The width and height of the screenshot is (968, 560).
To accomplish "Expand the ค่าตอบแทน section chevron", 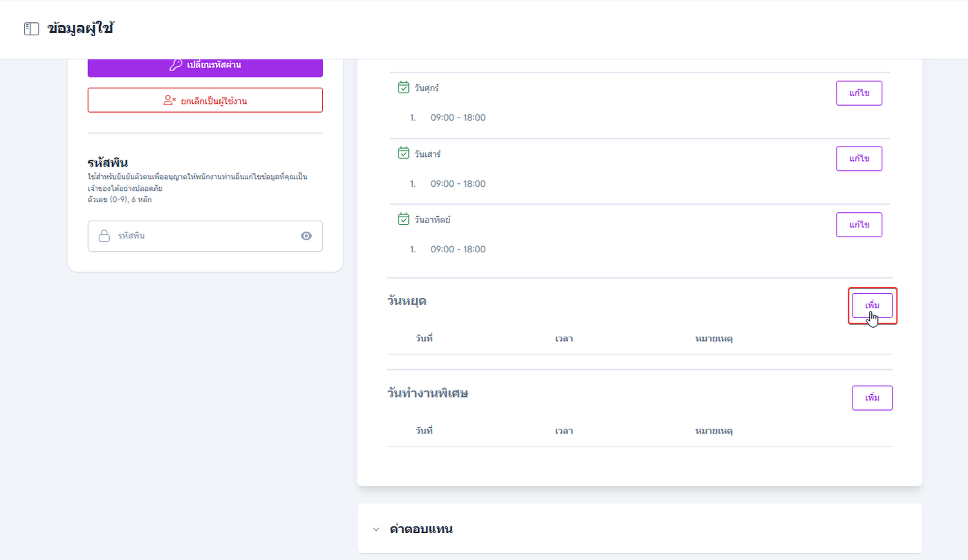I will click(x=376, y=530).
